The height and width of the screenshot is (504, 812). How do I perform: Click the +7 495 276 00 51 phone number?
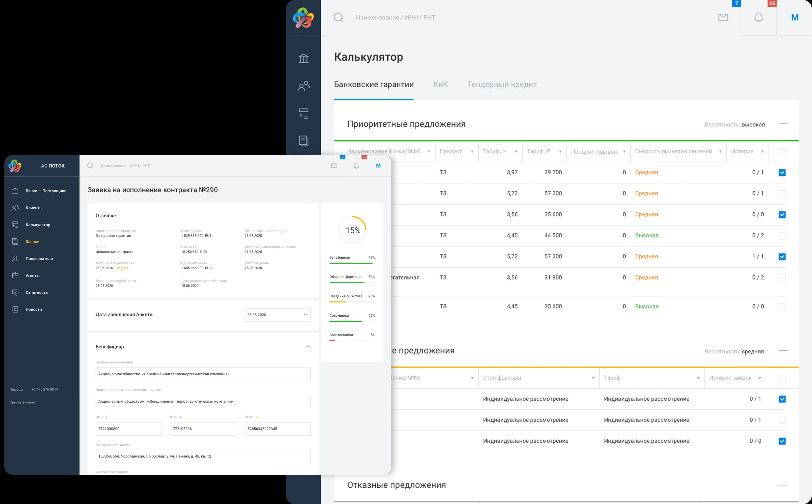45,389
